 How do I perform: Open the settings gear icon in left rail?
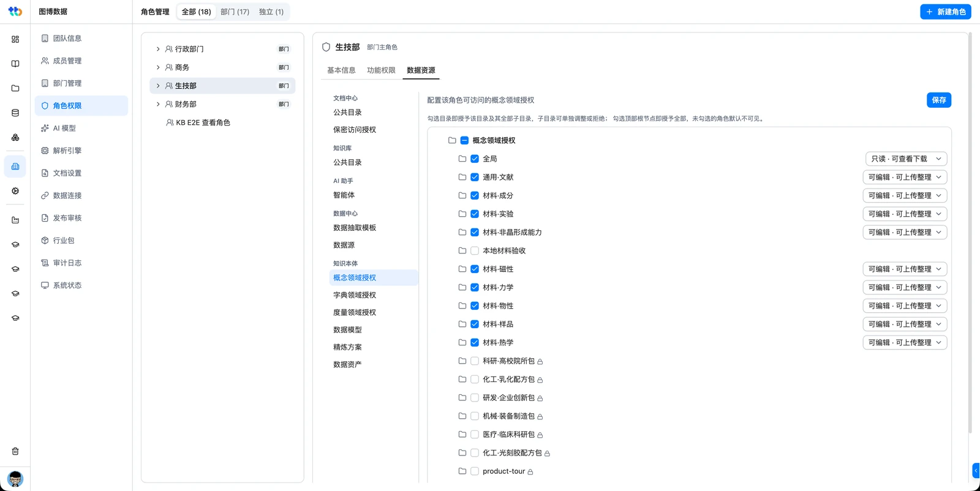pos(15,191)
